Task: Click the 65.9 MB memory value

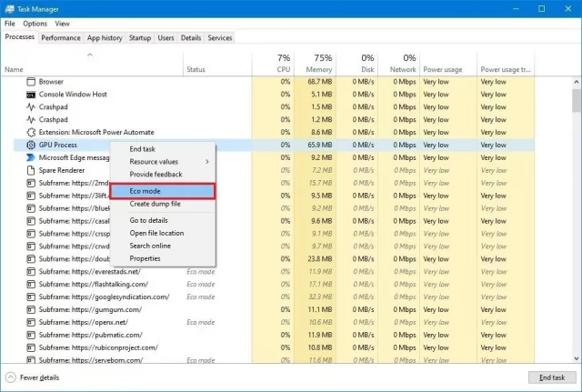Action: (x=319, y=145)
